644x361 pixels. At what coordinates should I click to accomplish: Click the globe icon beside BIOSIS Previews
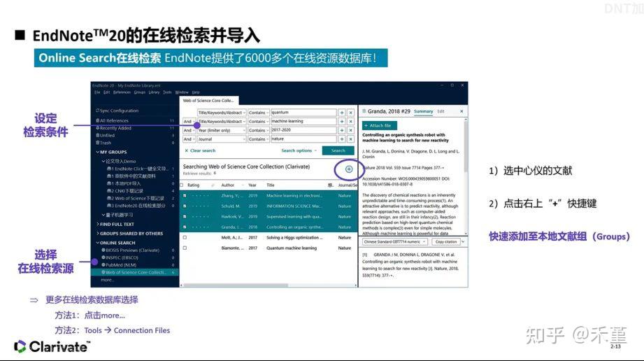point(103,250)
